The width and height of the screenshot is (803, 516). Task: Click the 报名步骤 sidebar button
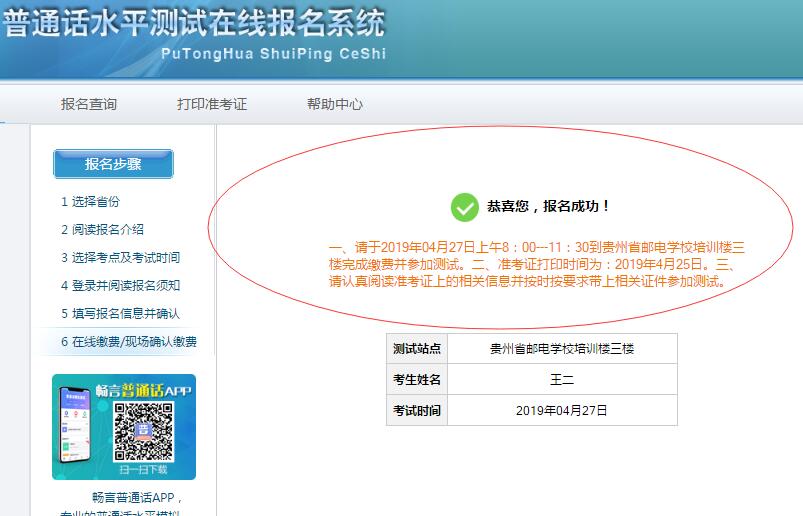coord(113,164)
